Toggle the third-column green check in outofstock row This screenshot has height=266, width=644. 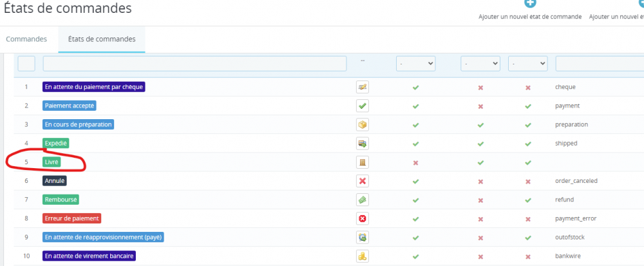(x=528, y=238)
